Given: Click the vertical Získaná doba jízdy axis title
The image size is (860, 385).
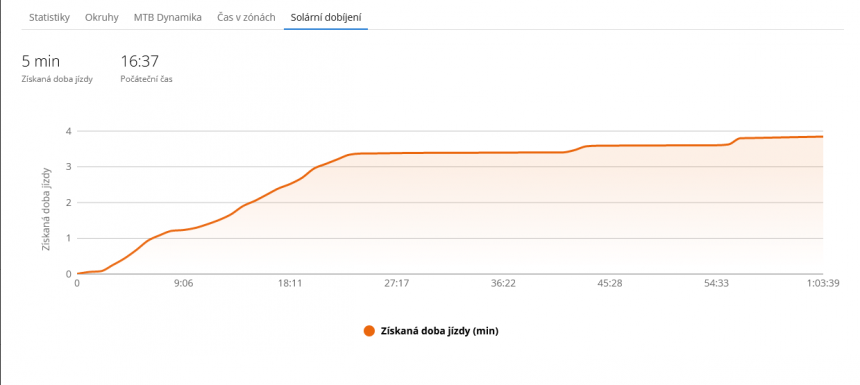Looking at the screenshot, I should click(x=47, y=208).
